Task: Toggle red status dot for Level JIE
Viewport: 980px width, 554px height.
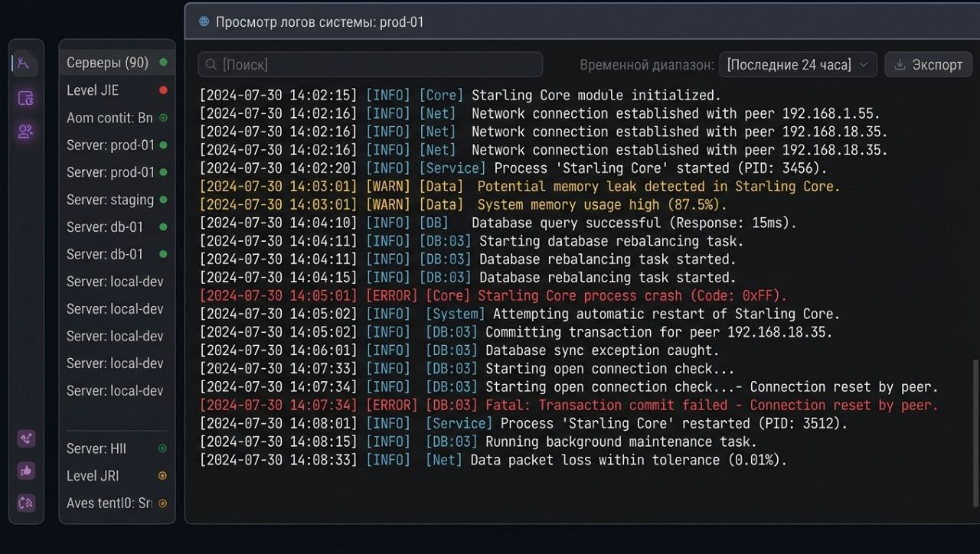Action: click(162, 90)
